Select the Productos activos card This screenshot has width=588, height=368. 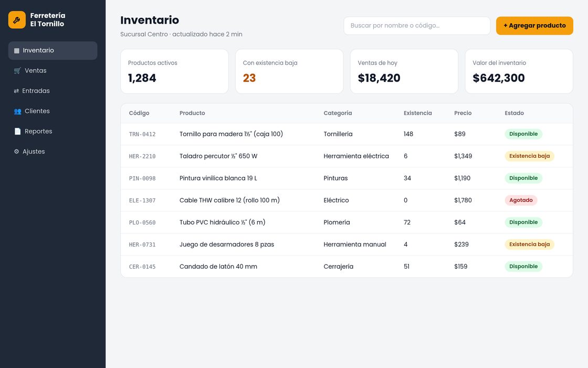(174, 71)
